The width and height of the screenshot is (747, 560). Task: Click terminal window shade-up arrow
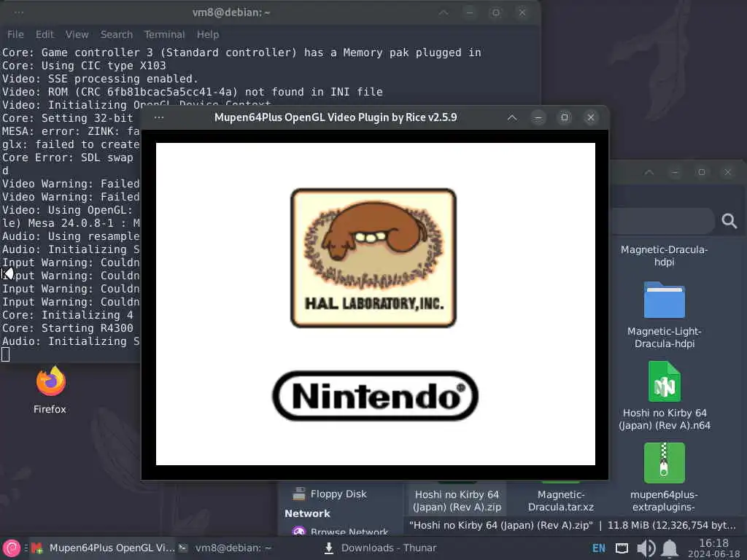tap(444, 12)
